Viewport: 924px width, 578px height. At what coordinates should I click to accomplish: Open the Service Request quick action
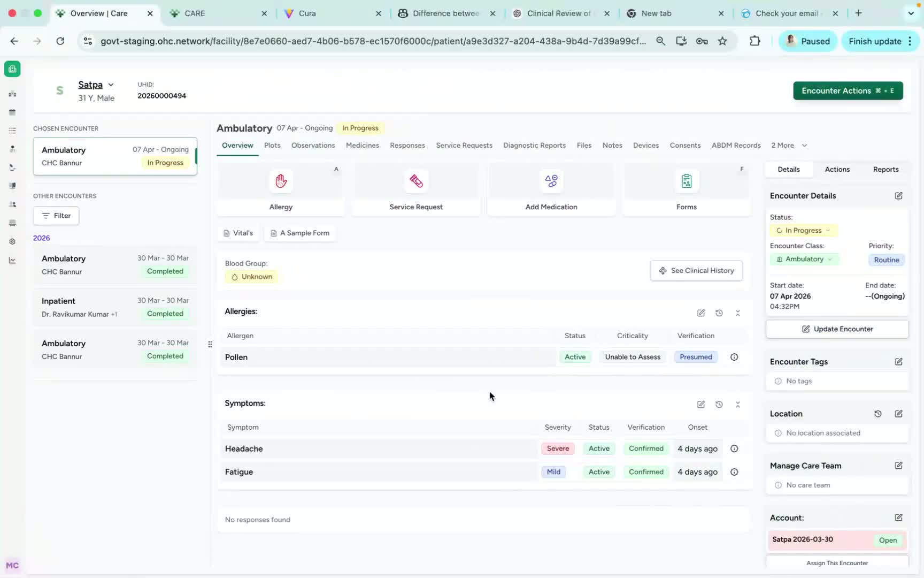pos(416,189)
